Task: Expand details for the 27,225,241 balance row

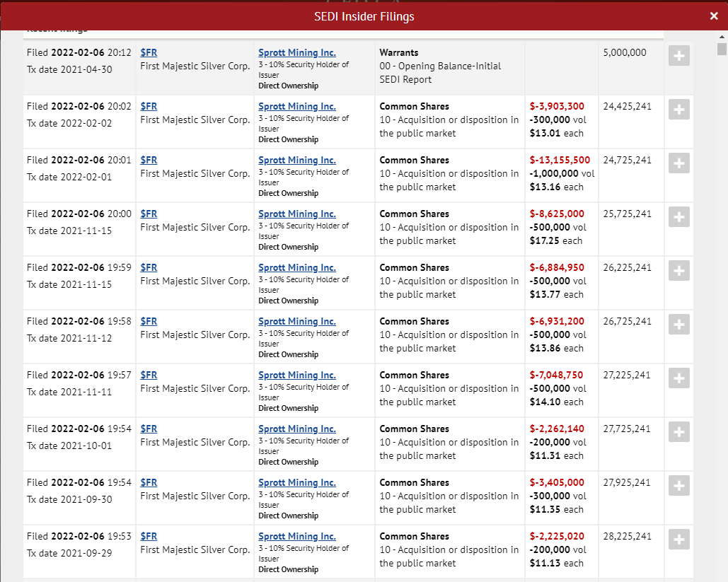Action: [678, 378]
